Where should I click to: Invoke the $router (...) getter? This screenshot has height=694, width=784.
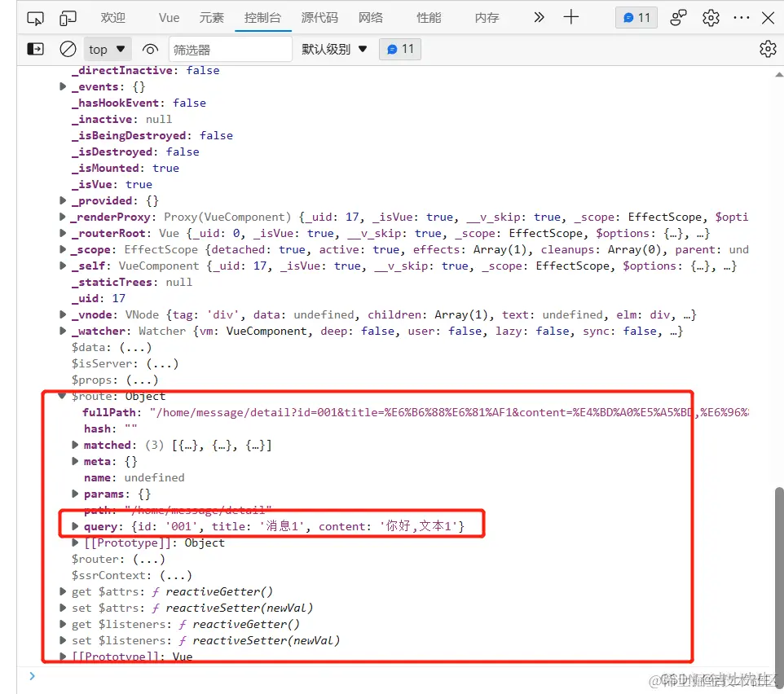tap(149, 559)
